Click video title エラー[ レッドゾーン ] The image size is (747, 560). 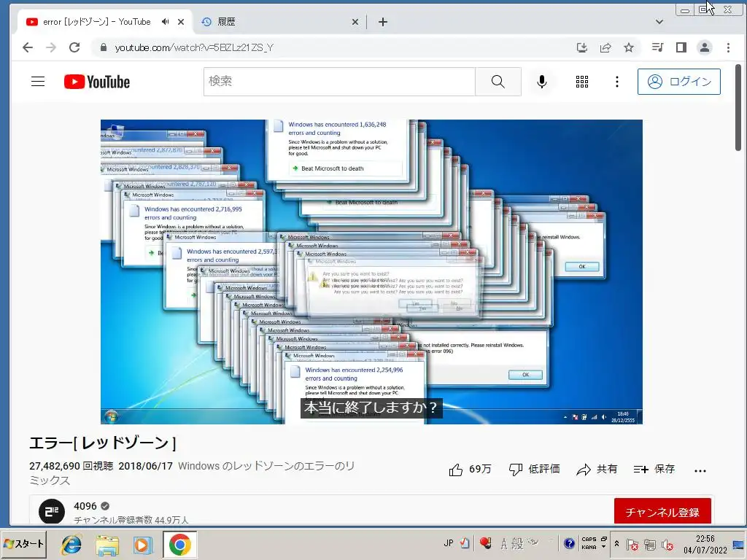click(103, 443)
